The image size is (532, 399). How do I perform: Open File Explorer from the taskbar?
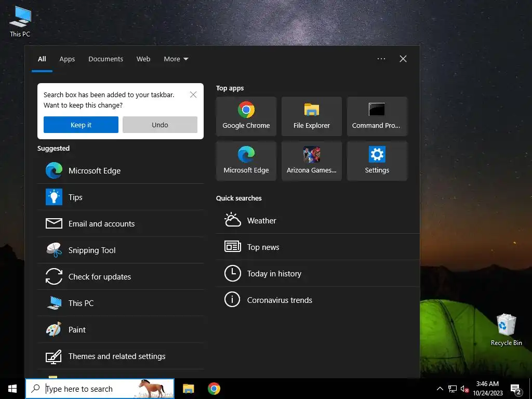coord(188,389)
